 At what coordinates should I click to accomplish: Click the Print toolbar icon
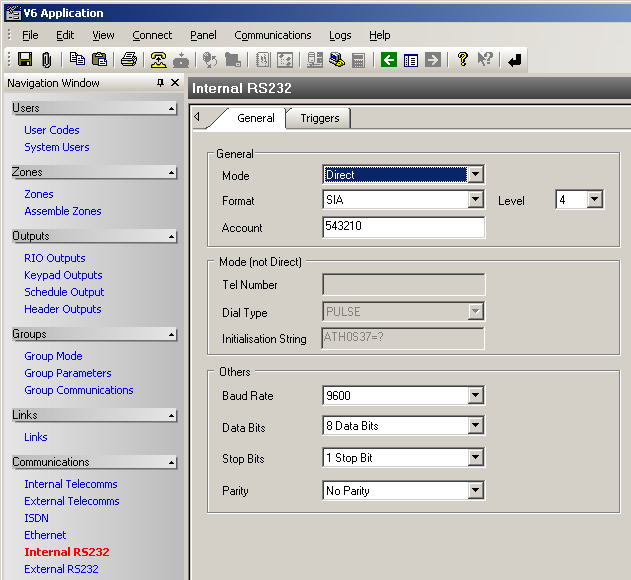point(129,60)
